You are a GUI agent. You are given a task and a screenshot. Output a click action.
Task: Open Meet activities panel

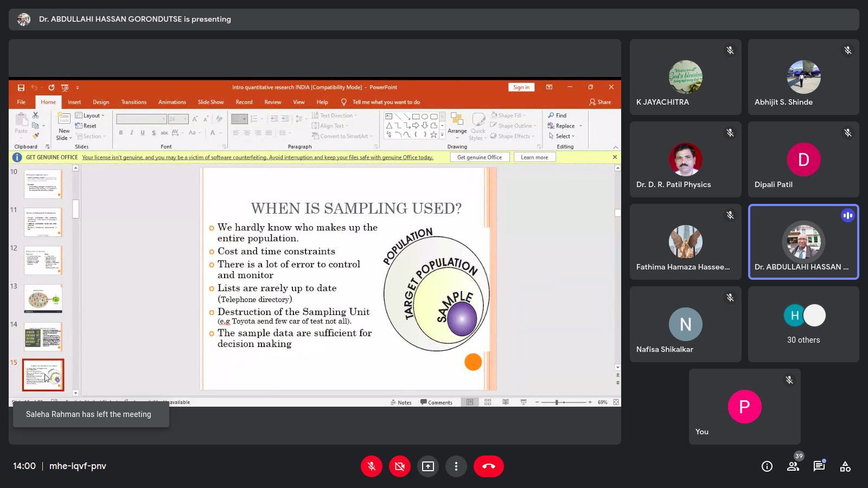tap(845, 466)
